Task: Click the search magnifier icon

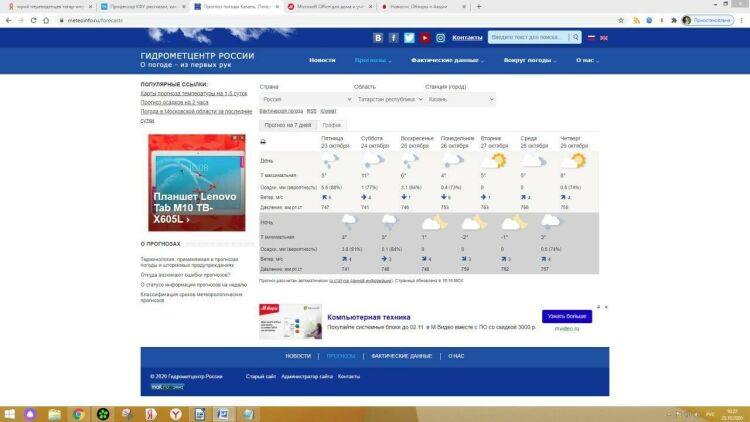Action: [575, 38]
